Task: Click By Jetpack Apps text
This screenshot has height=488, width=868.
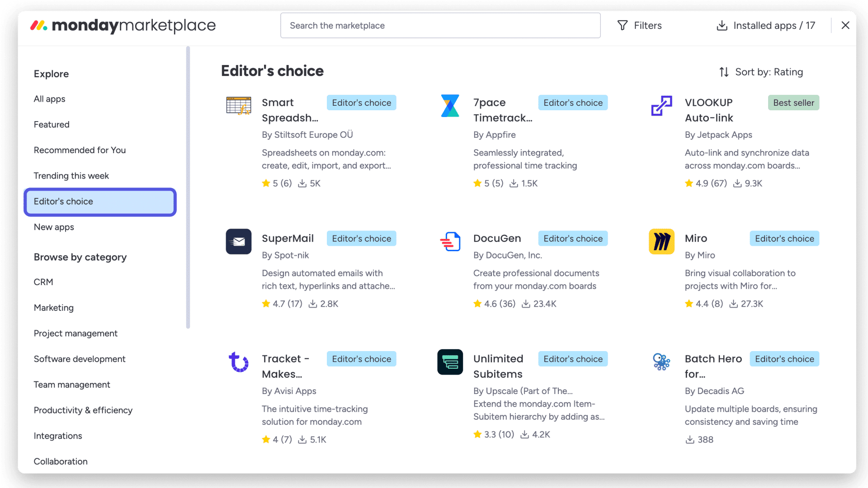Action: point(718,135)
